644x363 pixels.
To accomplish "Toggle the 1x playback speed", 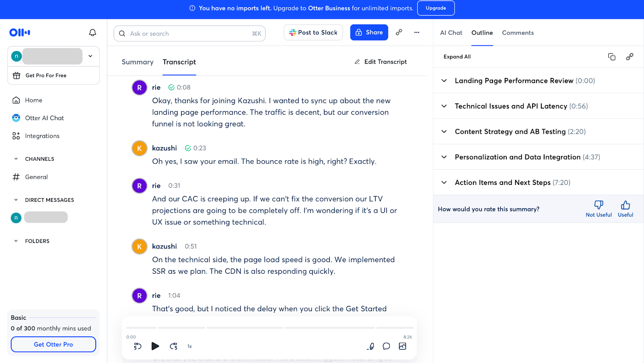I will [x=190, y=347].
